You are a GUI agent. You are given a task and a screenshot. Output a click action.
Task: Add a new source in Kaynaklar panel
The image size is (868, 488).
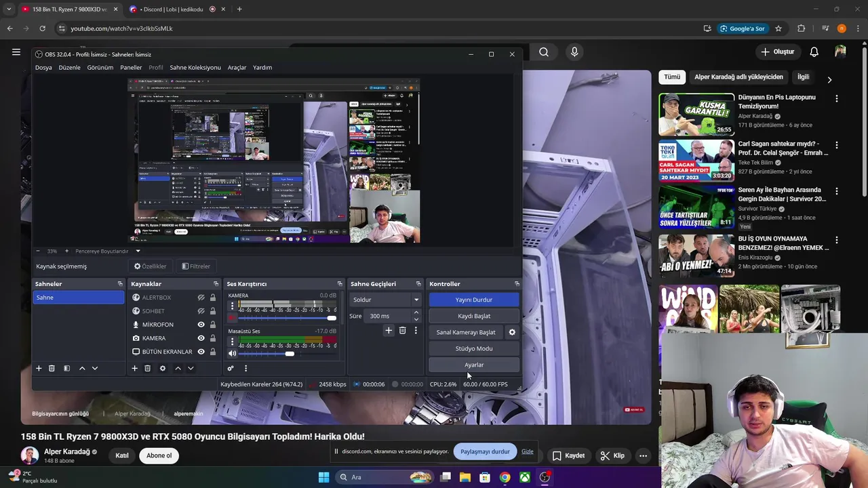coord(134,368)
